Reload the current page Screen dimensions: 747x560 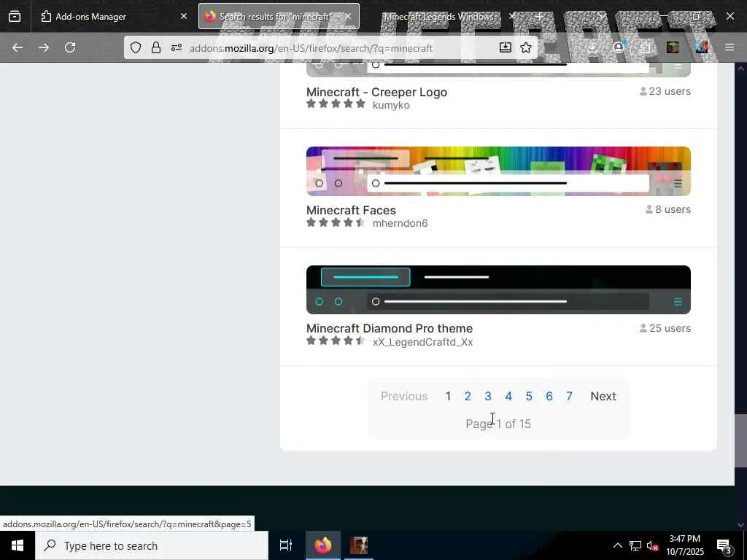[x=70, y=47]
